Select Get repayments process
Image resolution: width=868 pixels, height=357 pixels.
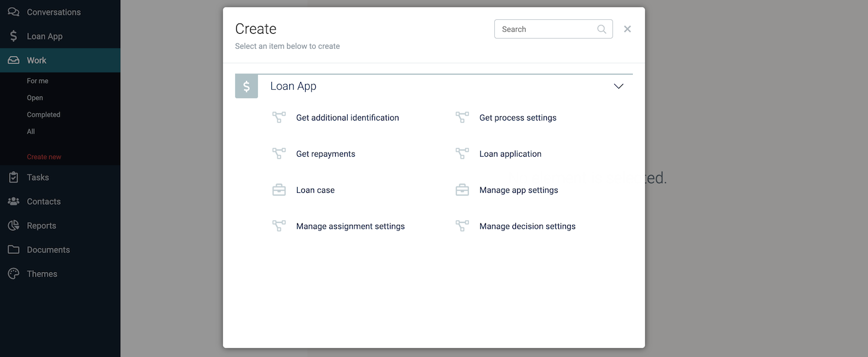pos(325,154)
